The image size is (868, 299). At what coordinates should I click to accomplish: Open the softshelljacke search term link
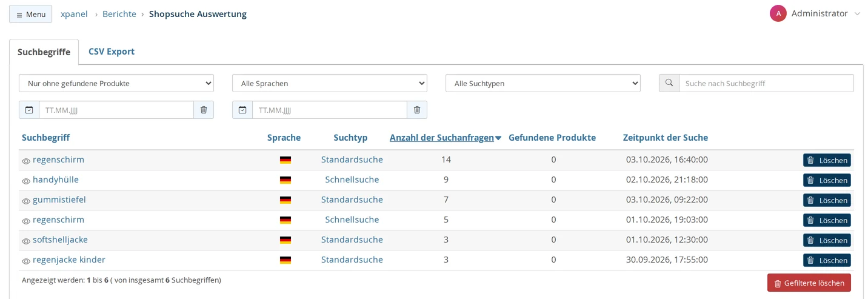60,240
